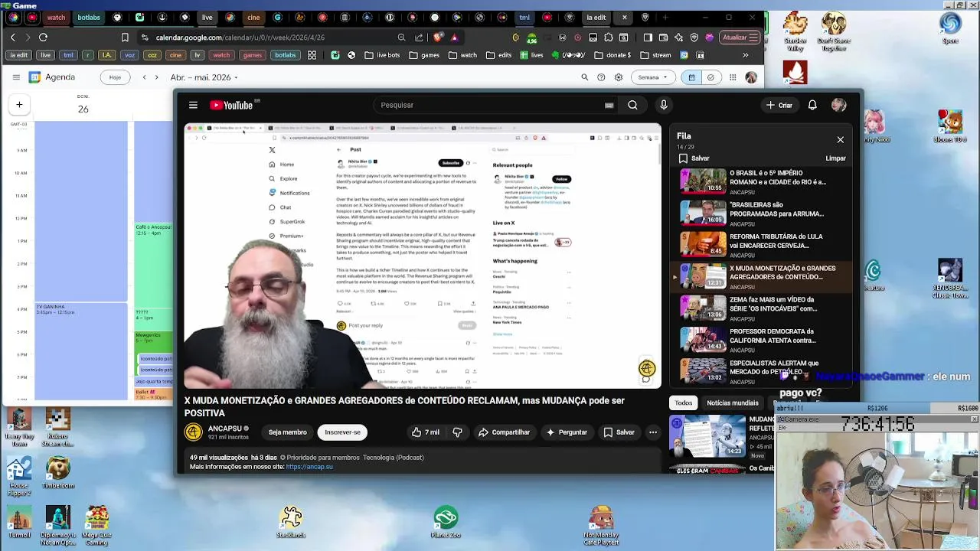Open Google Calendar main menu
The image size is (980, 551).
coord(15,77)
